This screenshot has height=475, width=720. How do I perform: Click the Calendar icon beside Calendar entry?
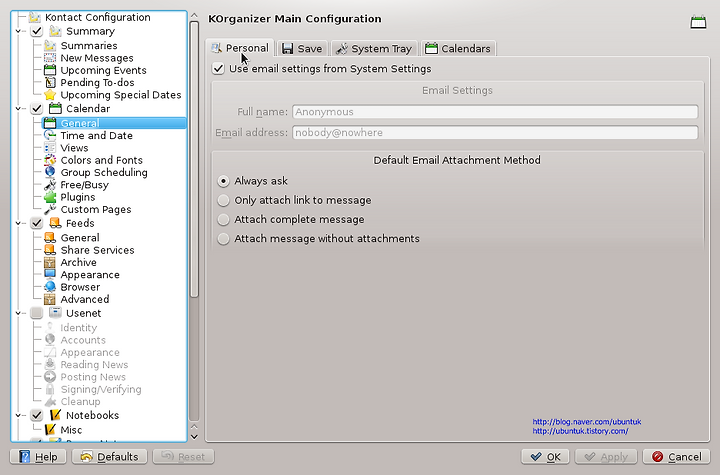[55, 109]
